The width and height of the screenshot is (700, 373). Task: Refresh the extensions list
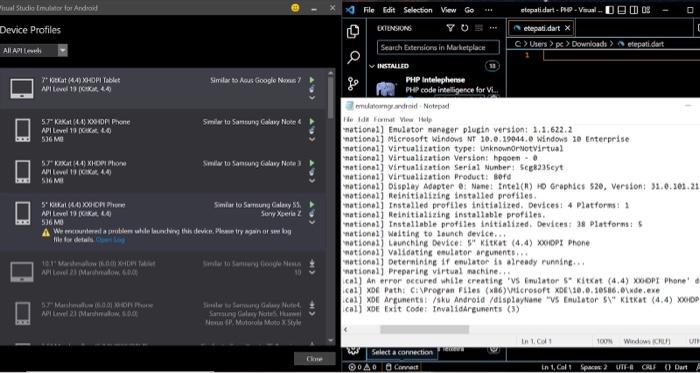click(x=464, y=28)
